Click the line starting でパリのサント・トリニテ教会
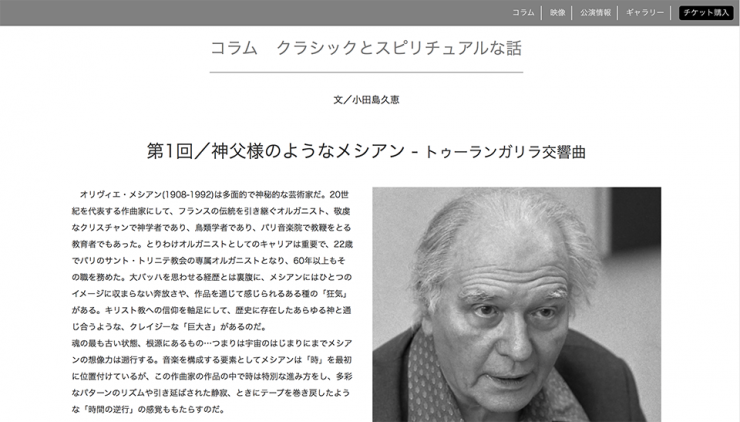This screenshot has height=422, width=740. tap(208, 261)
